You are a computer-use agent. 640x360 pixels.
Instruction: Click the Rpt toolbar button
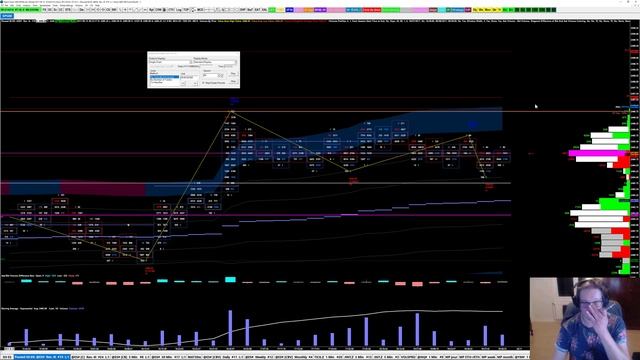point(151,9)
